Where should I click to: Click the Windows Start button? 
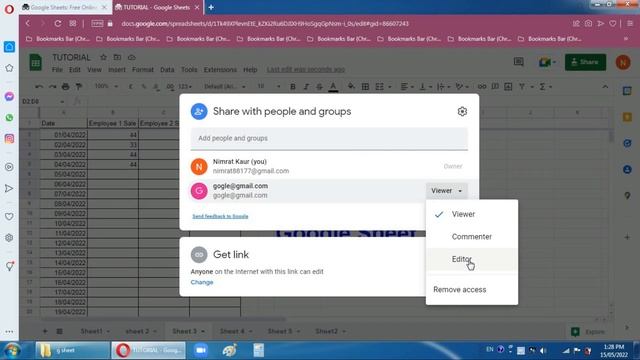tap(12, 351)
